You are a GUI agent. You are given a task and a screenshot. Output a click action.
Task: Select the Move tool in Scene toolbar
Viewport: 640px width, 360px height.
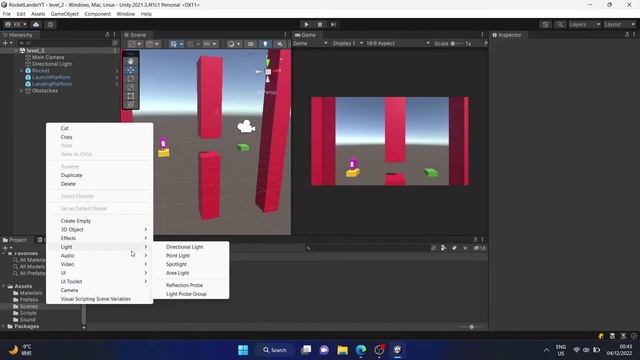pos(131,70)
